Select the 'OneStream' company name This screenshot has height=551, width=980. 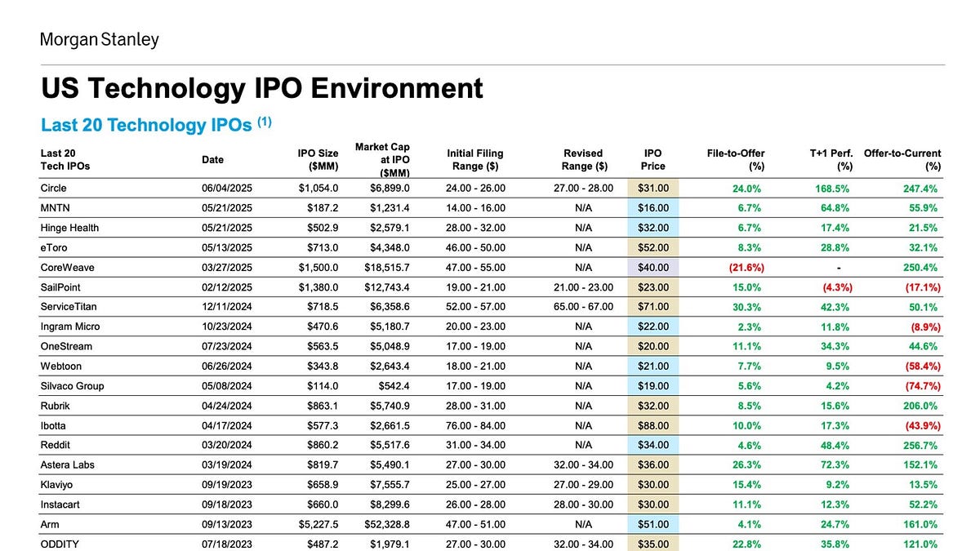[x=66, y=346]
